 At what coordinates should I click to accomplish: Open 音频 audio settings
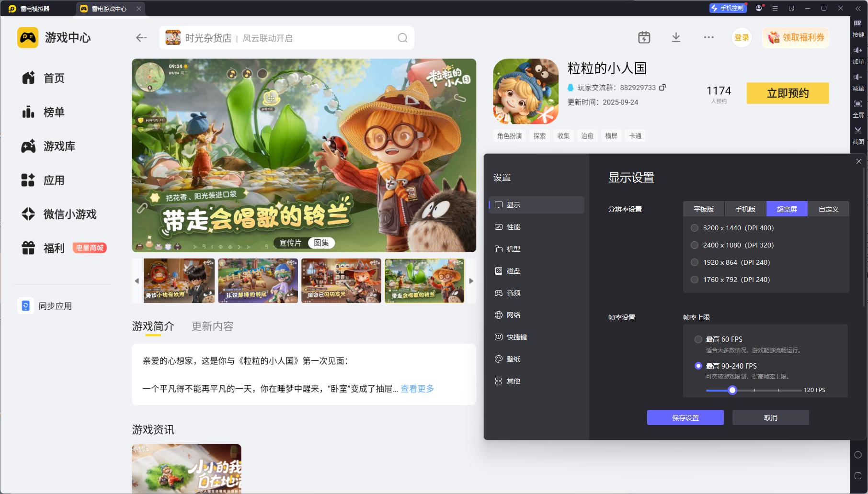click(537, 293)
